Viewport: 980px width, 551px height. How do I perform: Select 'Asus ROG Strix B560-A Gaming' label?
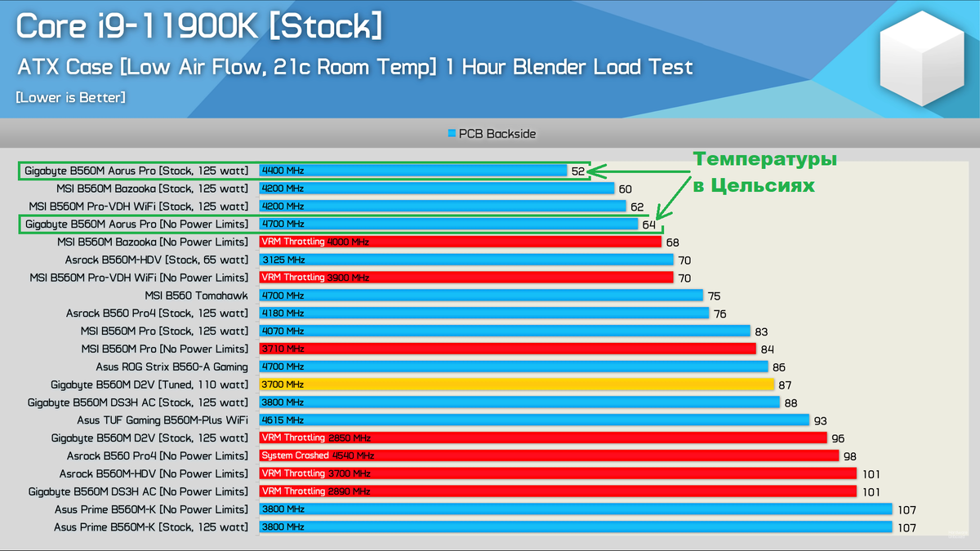(x=171, y=367)
